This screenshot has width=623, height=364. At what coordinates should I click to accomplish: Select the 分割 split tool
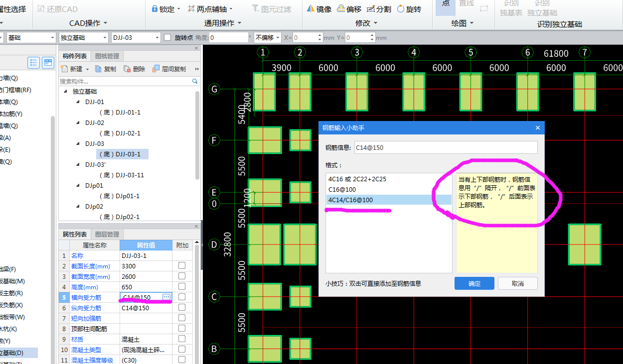(x=379, y=9)
